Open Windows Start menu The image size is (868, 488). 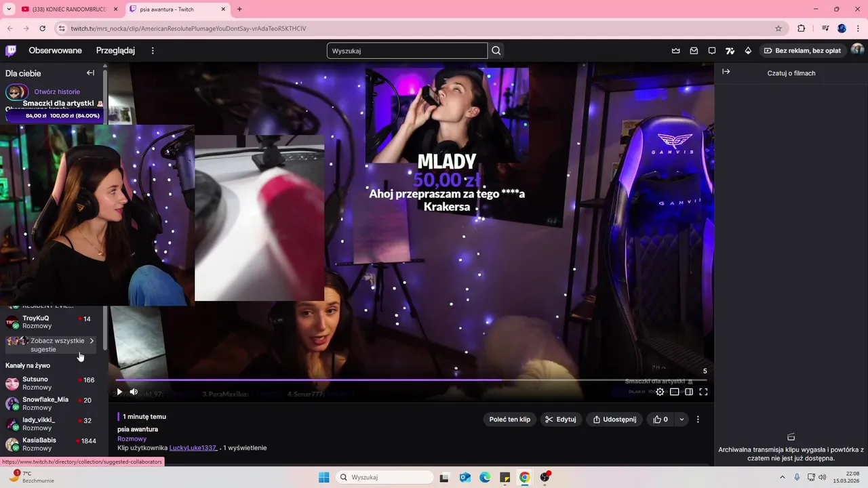324,477
